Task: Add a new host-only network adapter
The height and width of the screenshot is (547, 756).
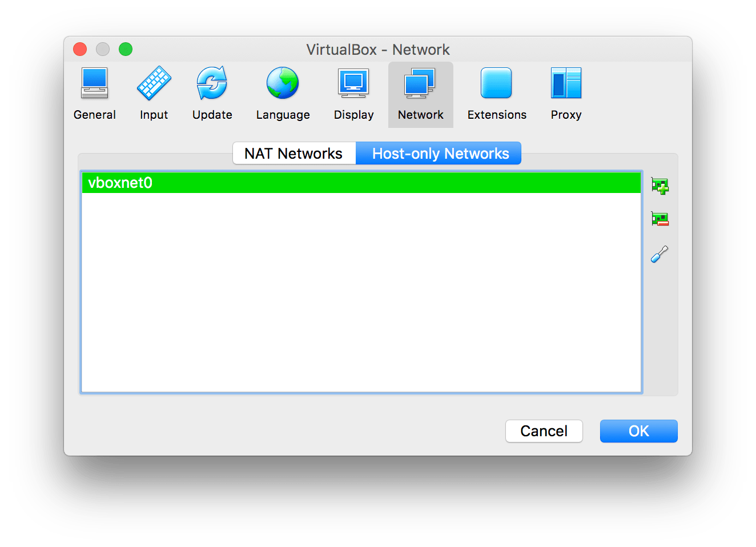Action: tap(660, 186)
